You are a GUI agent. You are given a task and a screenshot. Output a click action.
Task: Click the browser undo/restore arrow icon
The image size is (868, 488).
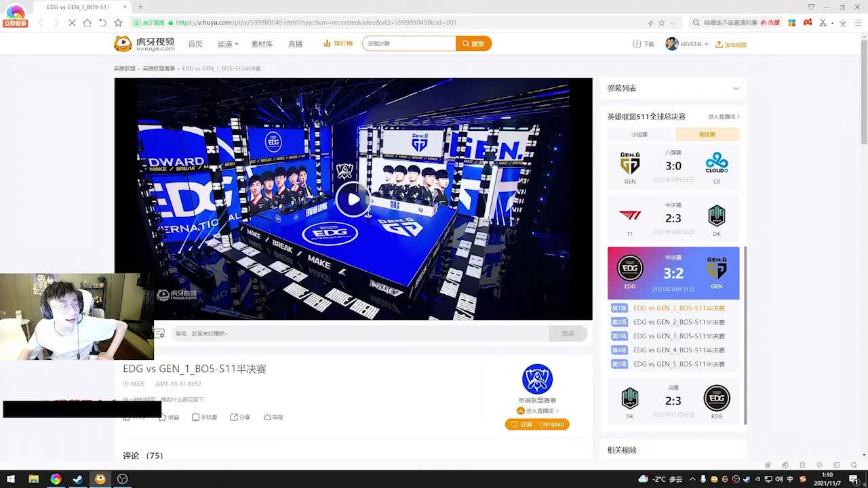pyautogui.click(x=102, y=22)
